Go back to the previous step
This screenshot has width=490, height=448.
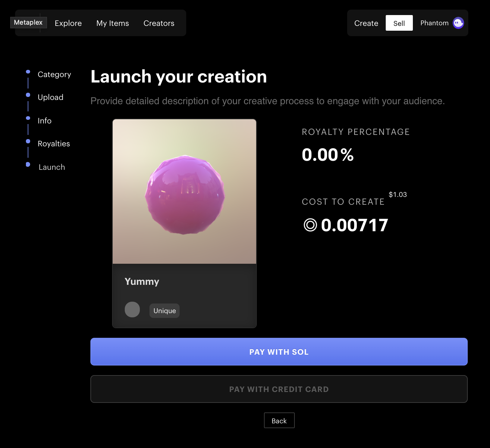pos(279,421)
